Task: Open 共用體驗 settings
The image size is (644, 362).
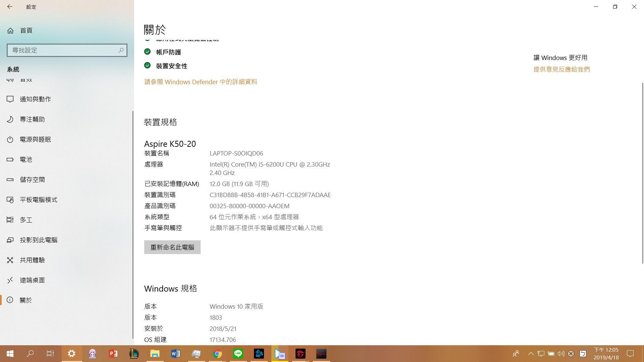Action: pos(67,260)
